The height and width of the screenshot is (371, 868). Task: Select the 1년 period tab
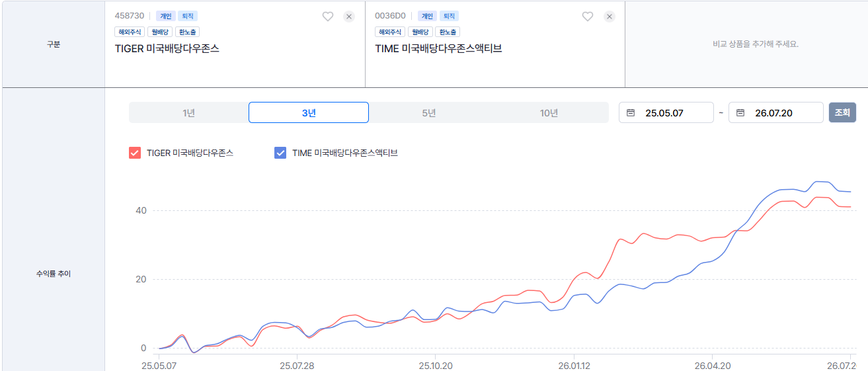[188, 112]
